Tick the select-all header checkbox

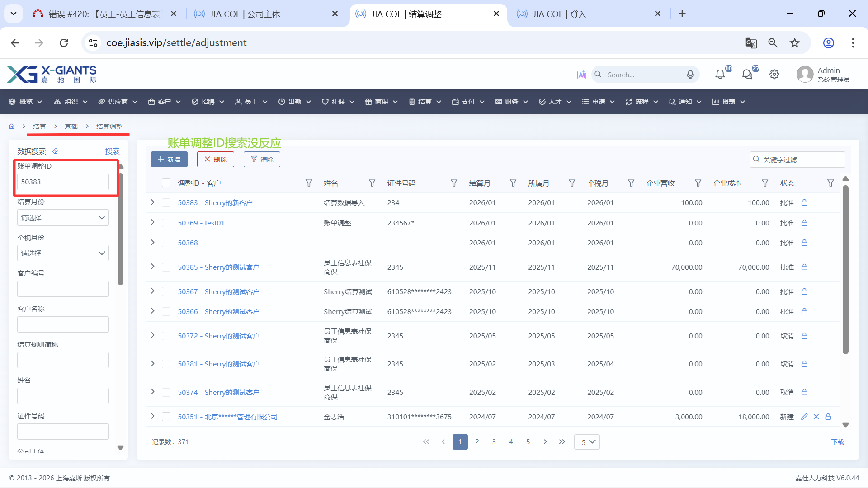pyautogui.click(x=166, y=183)
